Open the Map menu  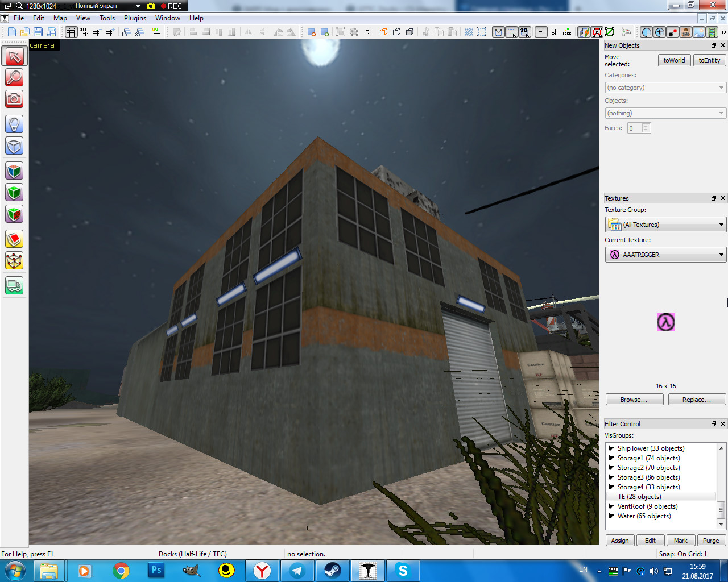click(x=60, y=18)
